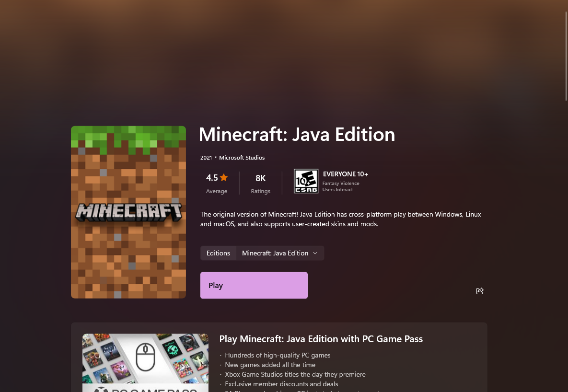Viewport: 568px width, 392px height.
Task: Click the PC Game Pass promo image
Action: point(145,363)
